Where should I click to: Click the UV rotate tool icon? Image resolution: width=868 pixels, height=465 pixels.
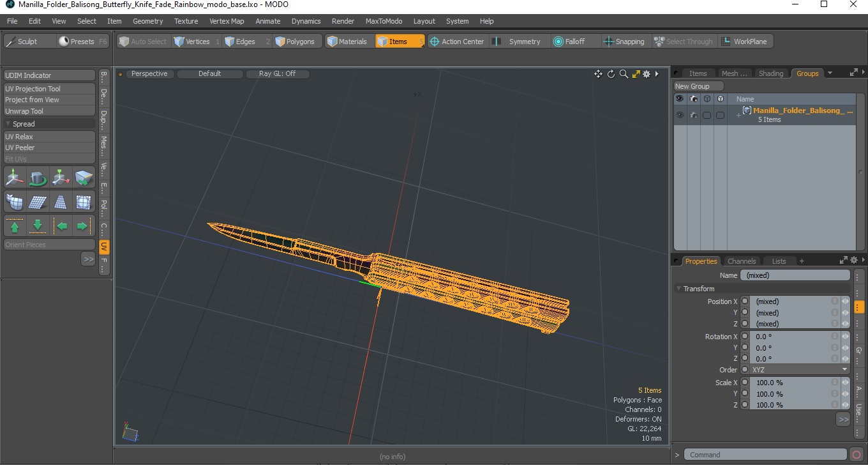click(x=38, y=178)
